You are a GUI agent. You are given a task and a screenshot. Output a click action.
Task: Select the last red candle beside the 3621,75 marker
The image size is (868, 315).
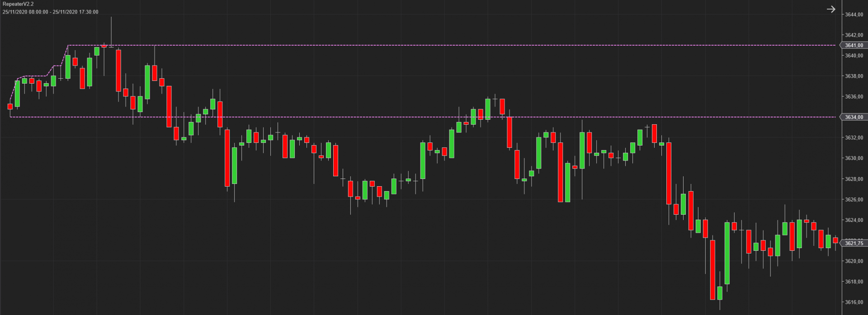coord(835,240)
